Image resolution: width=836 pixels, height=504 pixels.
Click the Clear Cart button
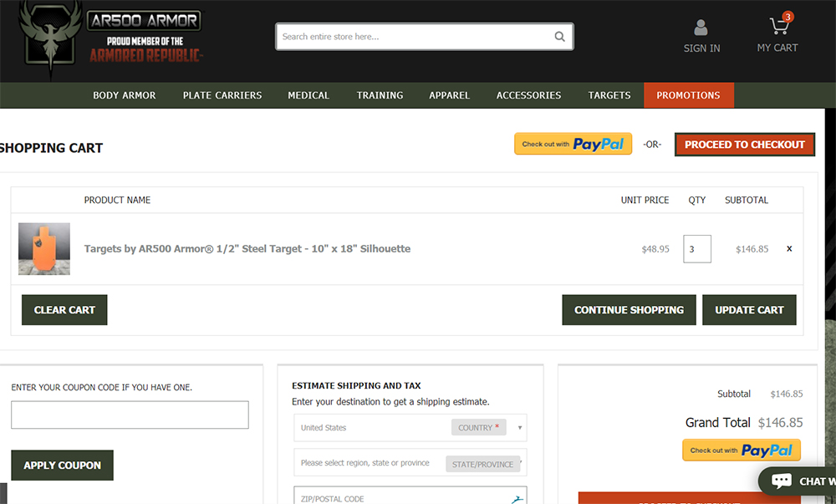click(64, 310)
